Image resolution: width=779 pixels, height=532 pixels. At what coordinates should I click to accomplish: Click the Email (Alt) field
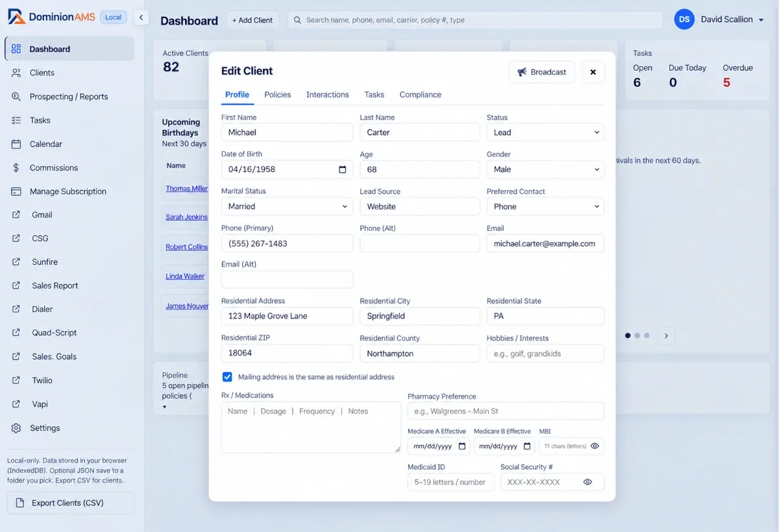[287, 280]
